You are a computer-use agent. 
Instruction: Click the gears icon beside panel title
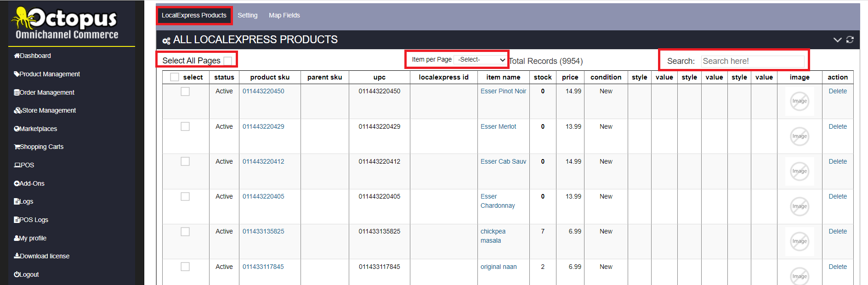click(166, 41)
